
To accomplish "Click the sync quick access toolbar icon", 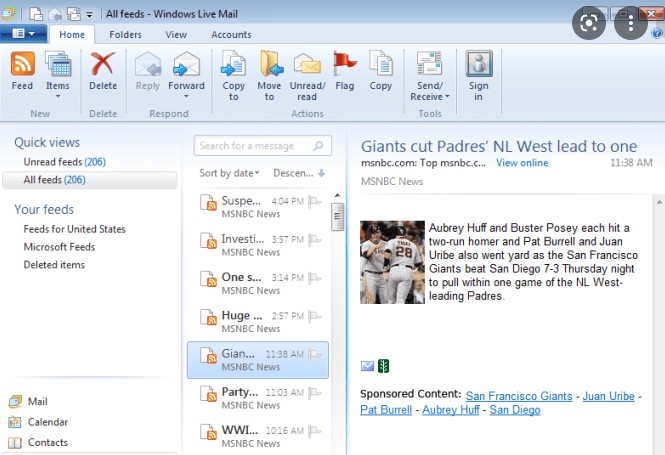I will tap(73, 14).
